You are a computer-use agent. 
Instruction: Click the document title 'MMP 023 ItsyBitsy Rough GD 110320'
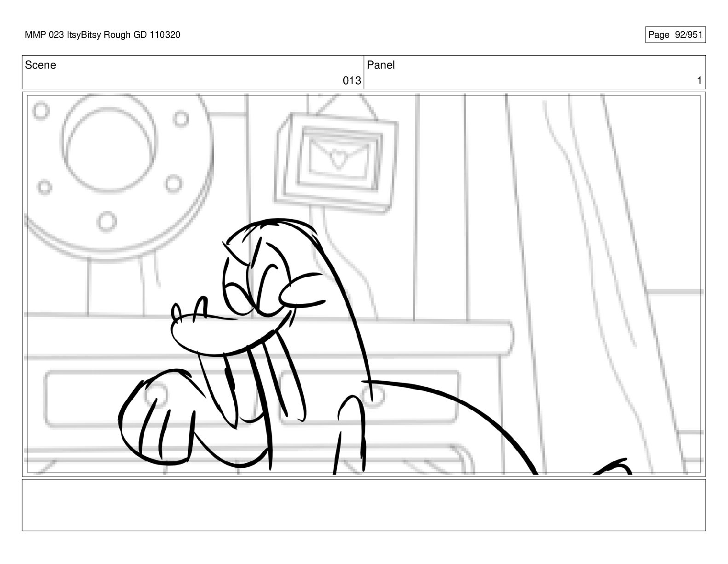103,35
